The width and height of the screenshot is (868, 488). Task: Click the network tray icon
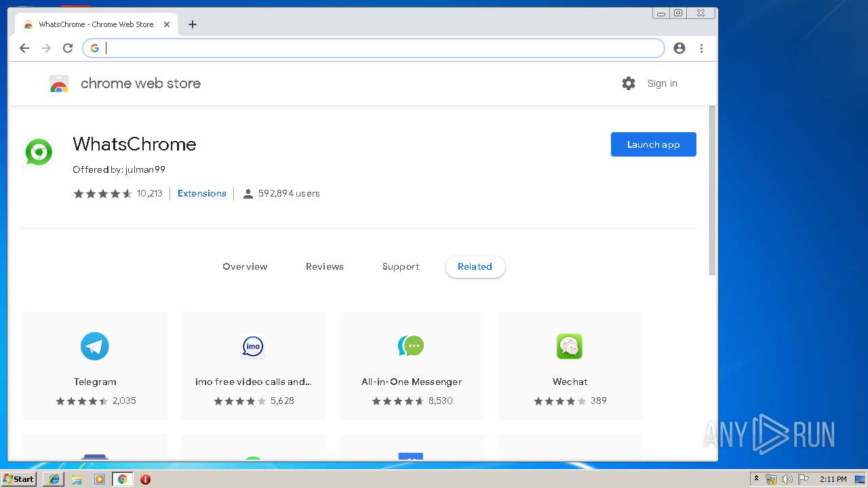coord(771,479)
